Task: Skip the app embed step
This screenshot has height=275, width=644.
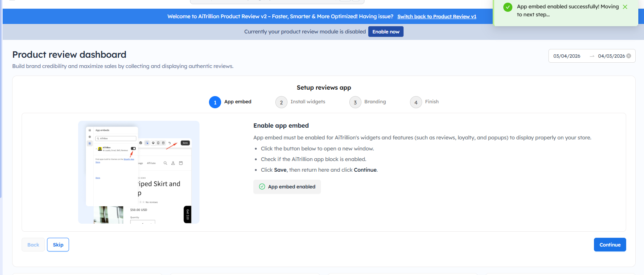Action: tap(58, 245)
